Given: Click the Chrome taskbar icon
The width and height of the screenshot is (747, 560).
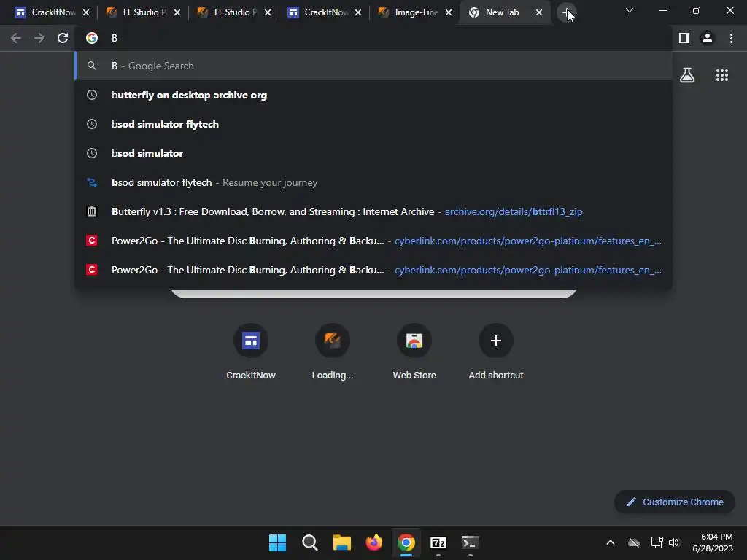Looking at the screenshot, I should pyautogui.click(x=406, y=542).
